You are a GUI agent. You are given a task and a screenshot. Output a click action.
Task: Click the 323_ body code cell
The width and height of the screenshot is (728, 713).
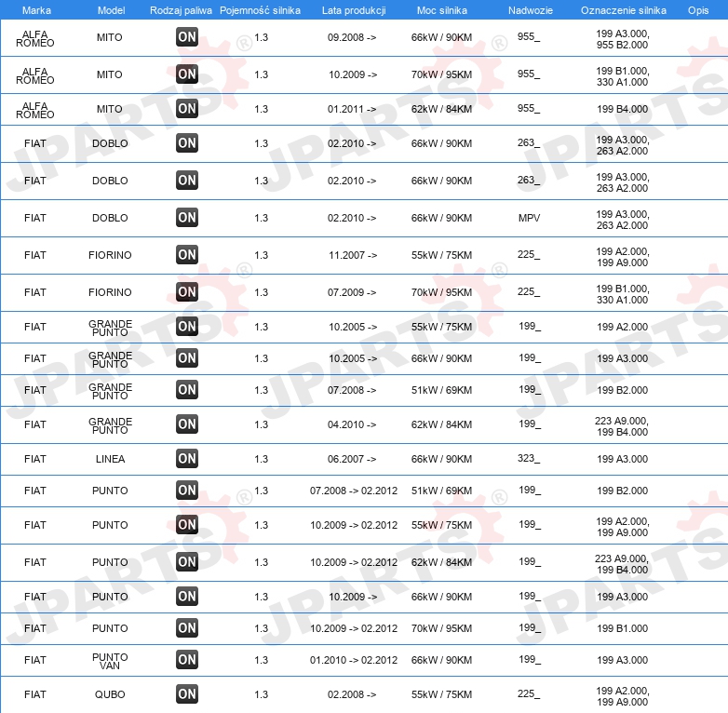[x=529, y=459]
